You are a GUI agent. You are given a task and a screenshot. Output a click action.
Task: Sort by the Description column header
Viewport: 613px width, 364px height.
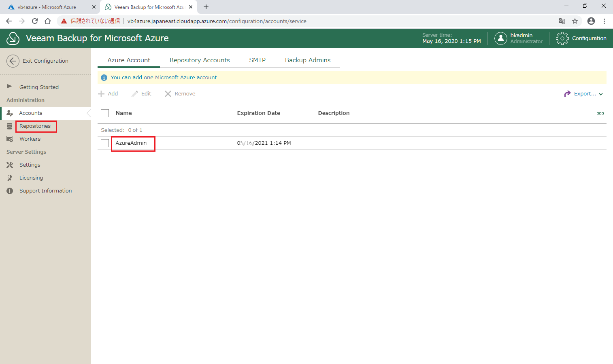[334, 113]
